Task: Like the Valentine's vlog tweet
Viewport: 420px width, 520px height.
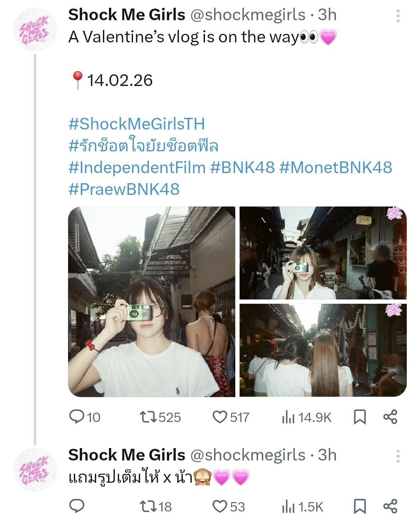Action: pos(220,417)
